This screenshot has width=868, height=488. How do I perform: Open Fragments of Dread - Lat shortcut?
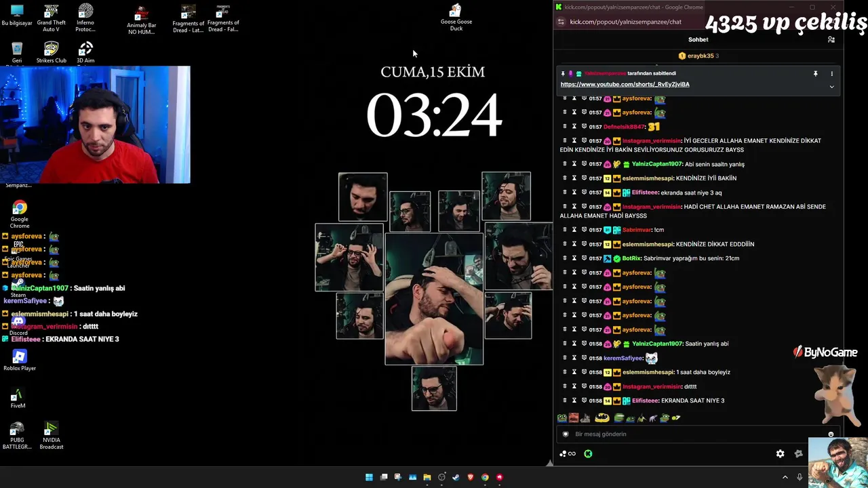point(188,18)
